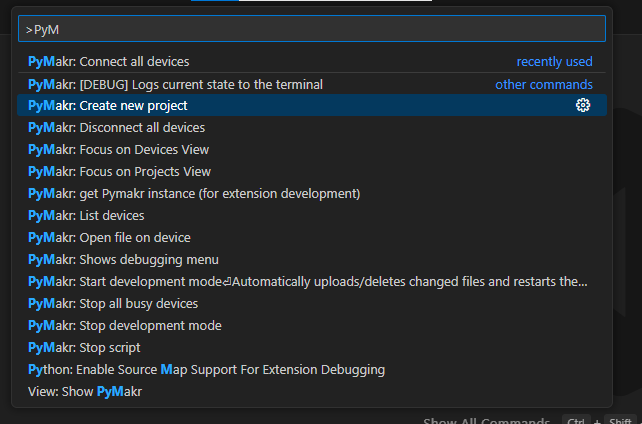Select PyMakr: [DEBUG] Logs current state command
The width and height of the screenshot is (642, 424).
[x=176, y=84]
